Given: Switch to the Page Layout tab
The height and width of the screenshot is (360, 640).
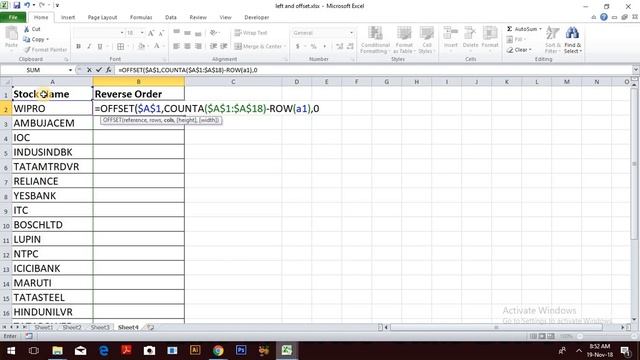Looking at the screenshot, I should [x=102, y=18].
